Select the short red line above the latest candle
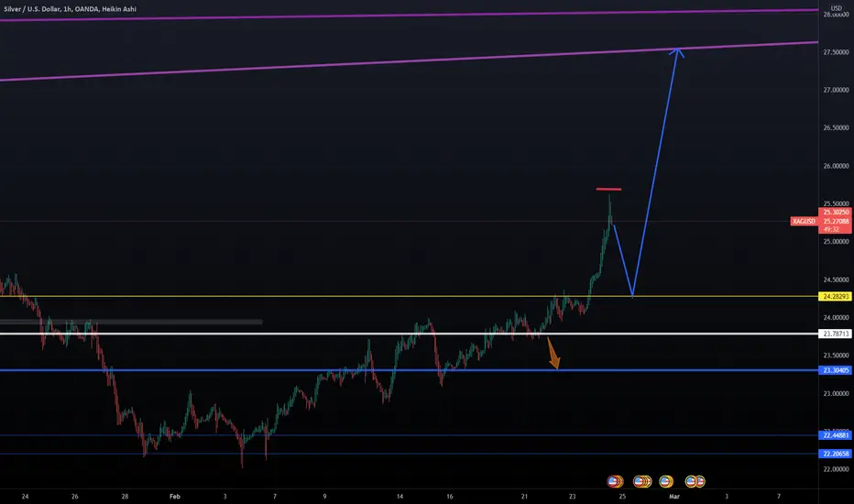The image size is (854, 504). [608, 190]
